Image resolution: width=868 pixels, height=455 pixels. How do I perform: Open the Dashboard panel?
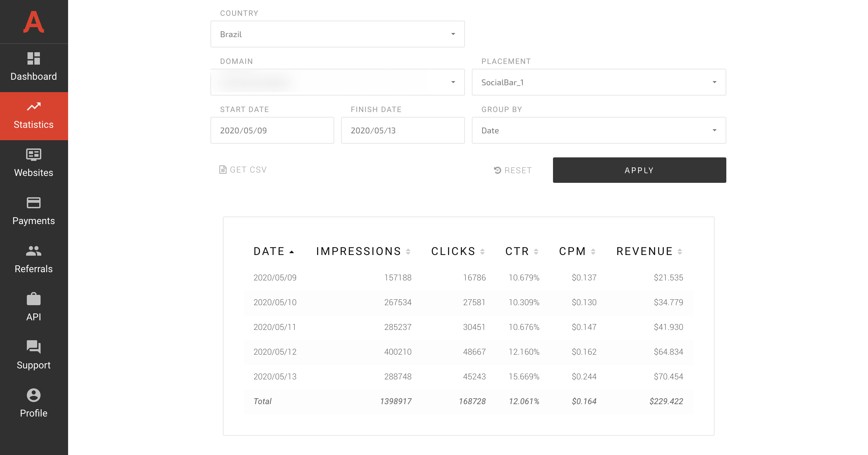(x=33, y=67)
